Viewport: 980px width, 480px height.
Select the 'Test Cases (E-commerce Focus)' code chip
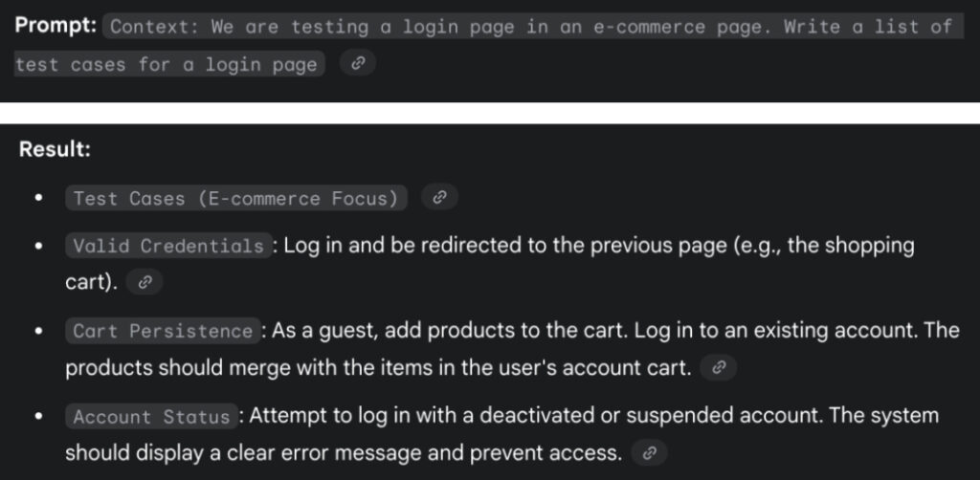click(x=235, y=198)
